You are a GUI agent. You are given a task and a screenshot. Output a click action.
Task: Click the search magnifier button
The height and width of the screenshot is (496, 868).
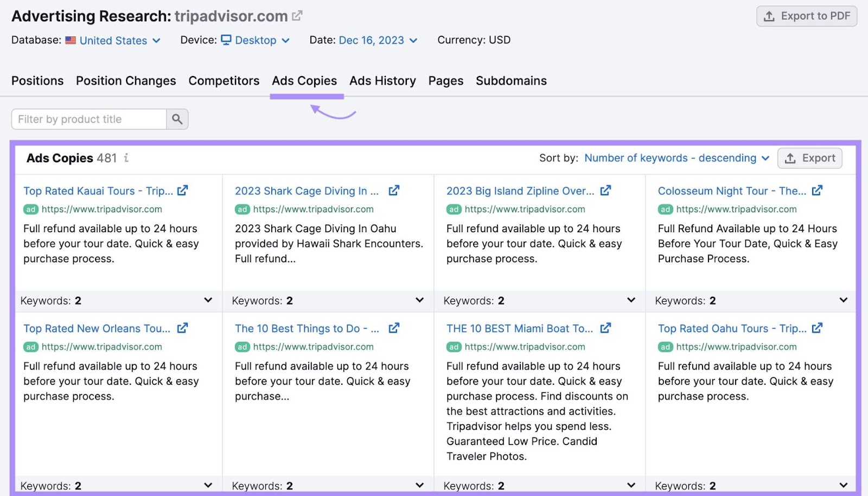click(177, 119)
